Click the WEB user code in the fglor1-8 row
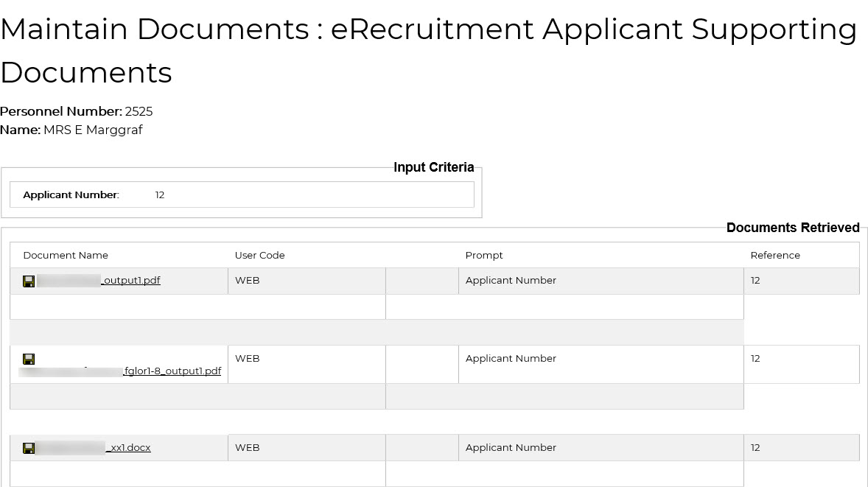The height and width of the screenshot is (487, 868). 247,359
